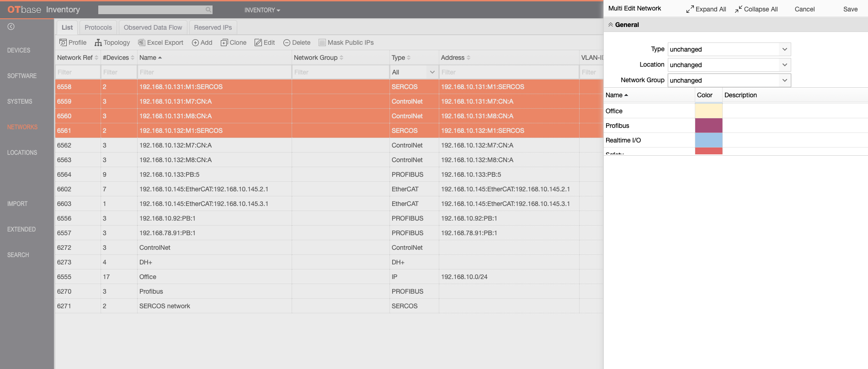This screenshot has height=369, width=868.
Task: Select the SERCOS network row name
Action: tap(165, 306)
